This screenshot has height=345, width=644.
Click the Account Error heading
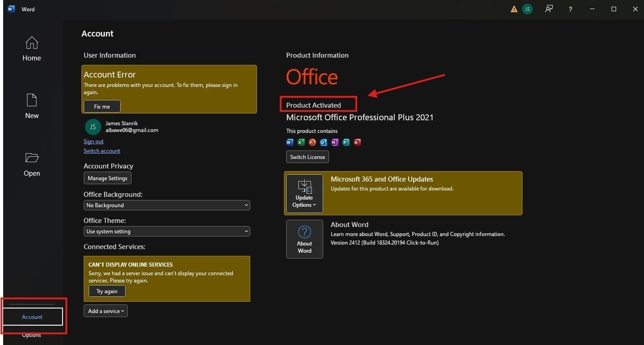110,75
